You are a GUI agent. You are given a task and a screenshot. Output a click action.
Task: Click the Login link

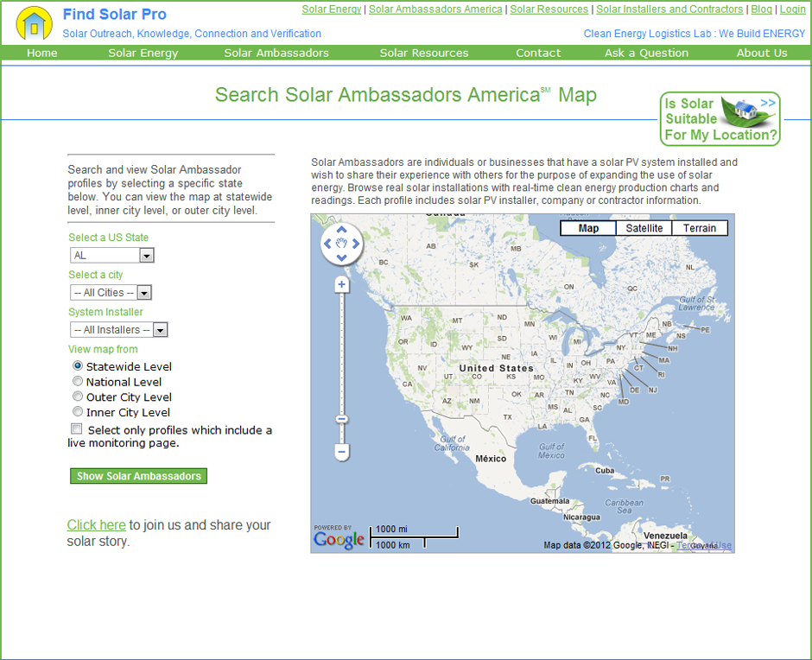(793, 10)
